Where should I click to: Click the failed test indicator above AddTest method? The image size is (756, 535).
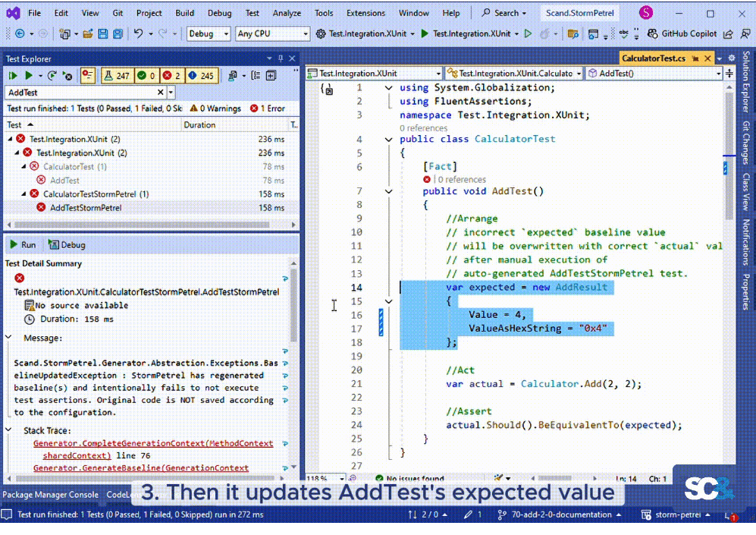[427, 179]
